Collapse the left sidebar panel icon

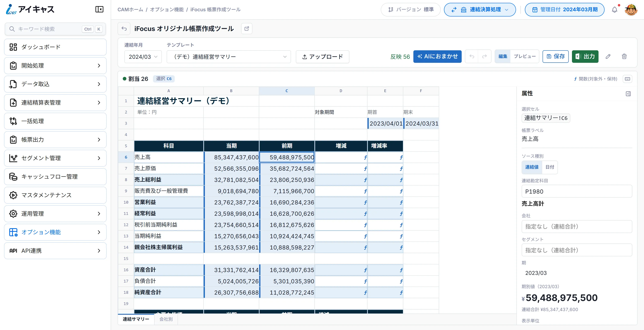(99, 9)
